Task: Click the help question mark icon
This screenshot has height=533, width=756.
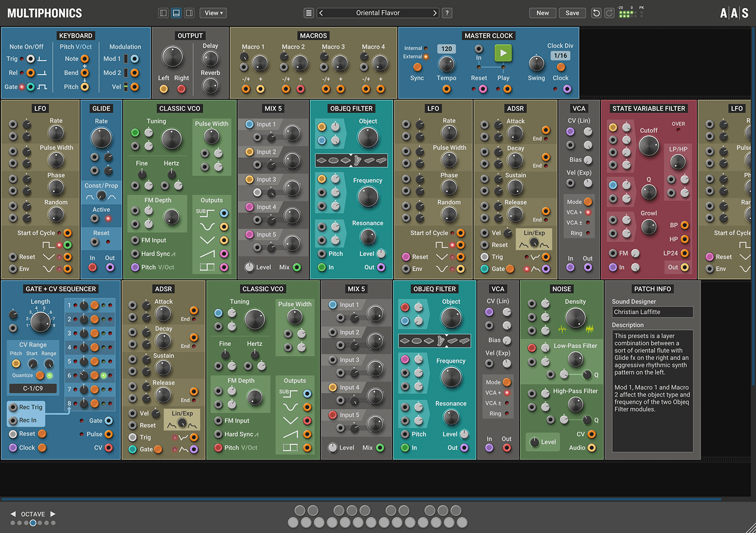Action: [x=447, y=12]
